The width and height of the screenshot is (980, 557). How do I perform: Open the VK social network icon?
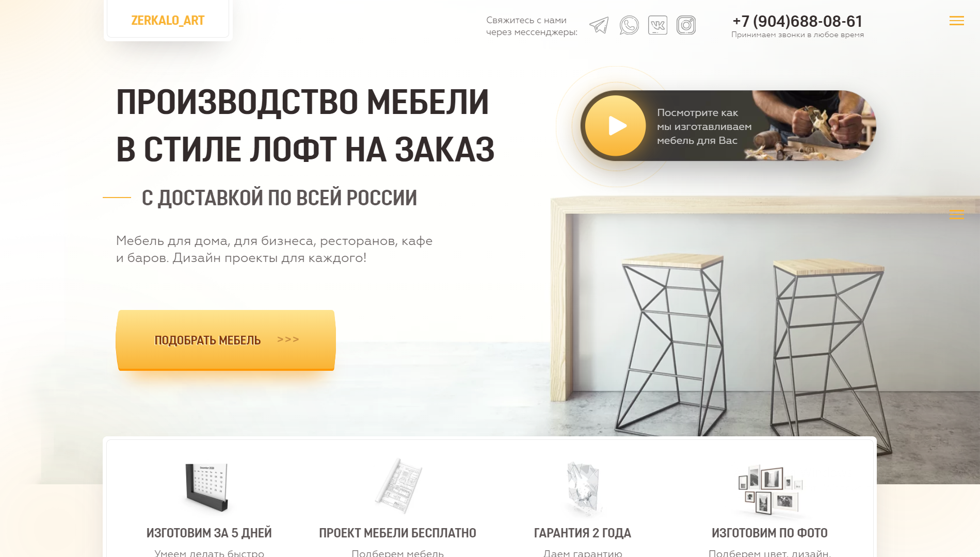click(x=657, y=25)
